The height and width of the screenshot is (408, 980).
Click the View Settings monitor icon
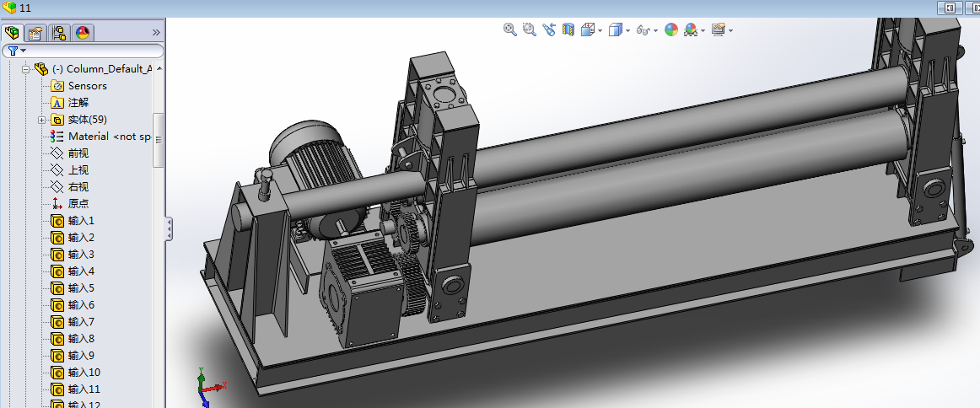point(718,30)
